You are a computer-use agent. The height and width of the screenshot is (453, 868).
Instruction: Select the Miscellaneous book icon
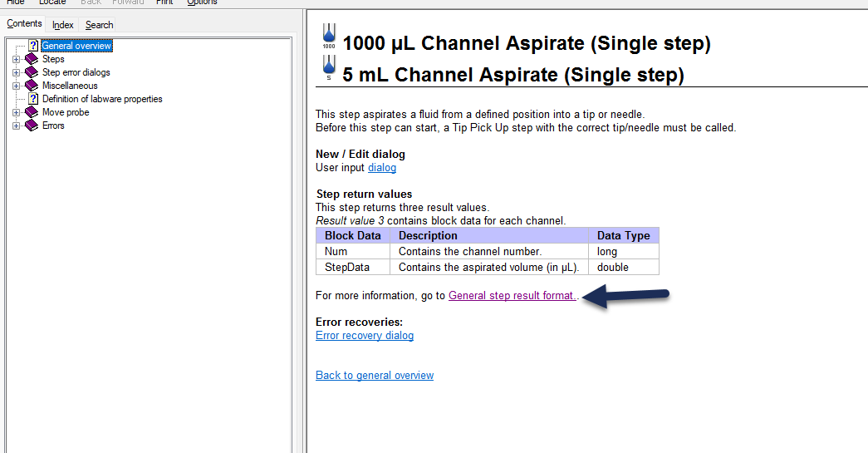point(32,86)
